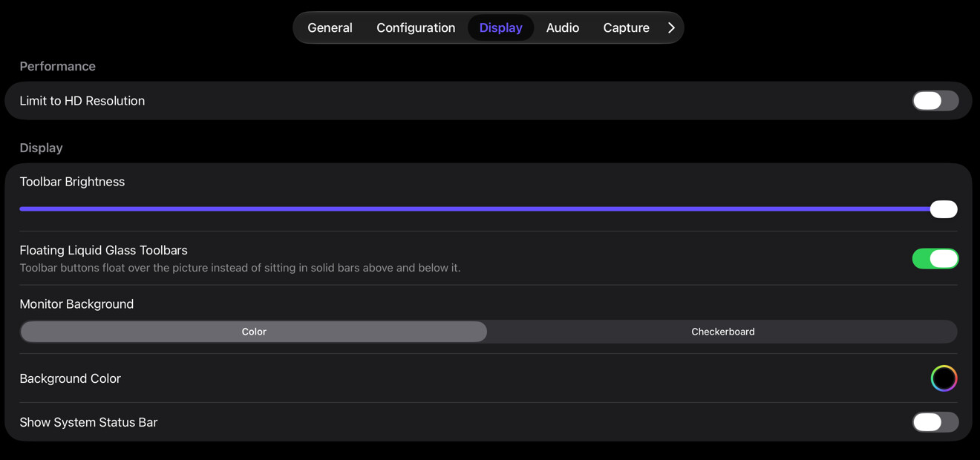Open the Background Color picker well
The width and height of the screenshot is (980, 460).
(x=944, y=378)
